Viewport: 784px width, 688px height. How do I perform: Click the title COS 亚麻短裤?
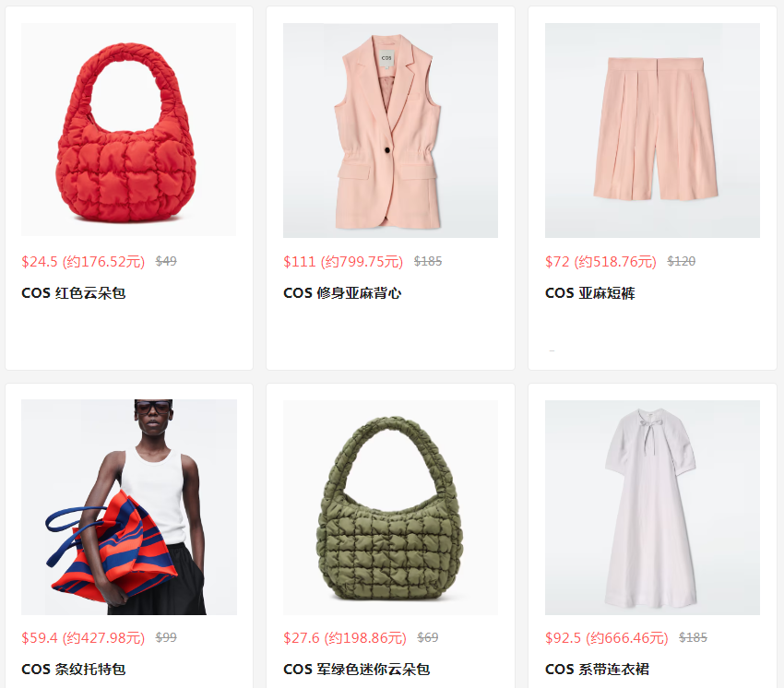pos(590,293)
